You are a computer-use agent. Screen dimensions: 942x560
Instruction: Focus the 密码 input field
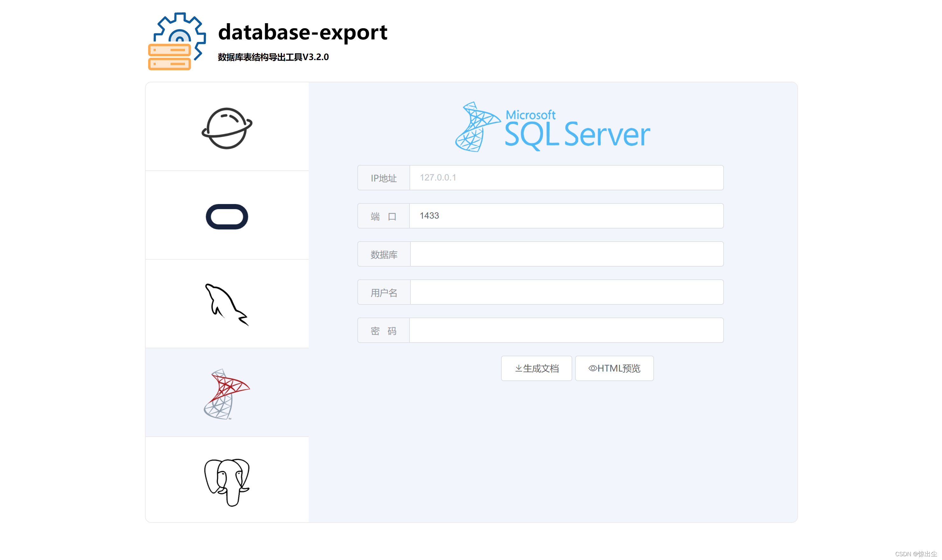tap(566, 330)
